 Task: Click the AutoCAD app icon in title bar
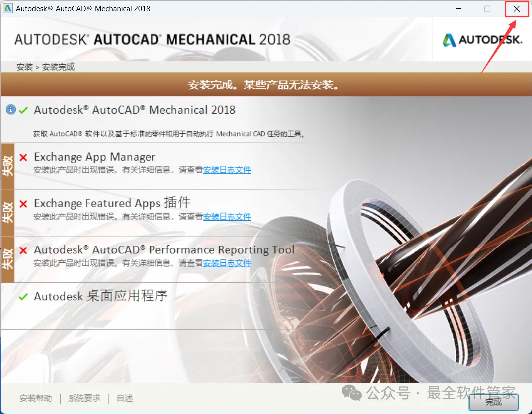pos(7,9)
